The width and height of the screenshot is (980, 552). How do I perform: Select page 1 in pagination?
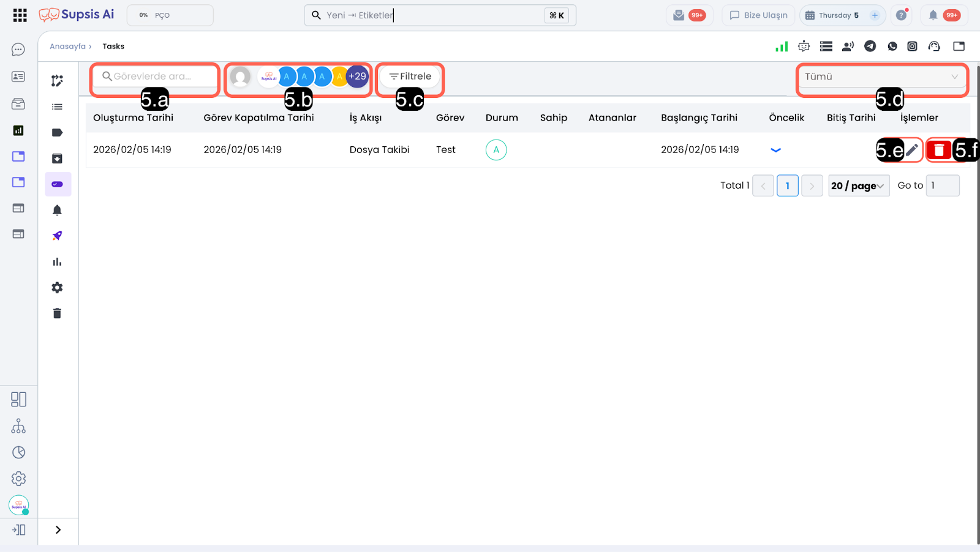pyautogui.click(x=787, y=186)
